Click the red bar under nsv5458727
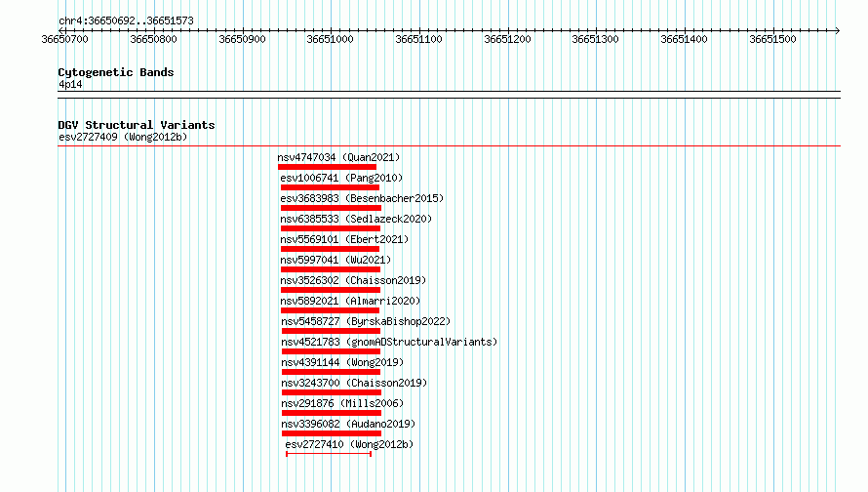Image resolution: width=868 pixels, height=492 pixels. point(331,331)
